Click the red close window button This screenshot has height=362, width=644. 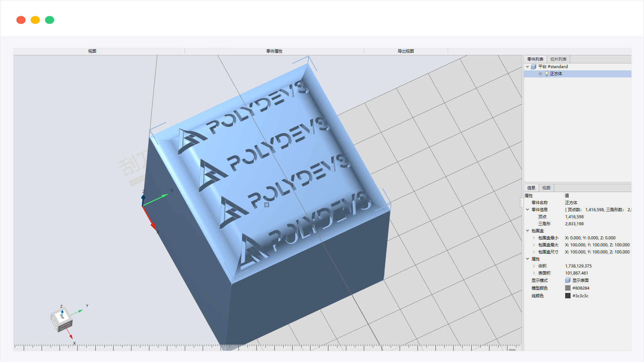point(21,20)
